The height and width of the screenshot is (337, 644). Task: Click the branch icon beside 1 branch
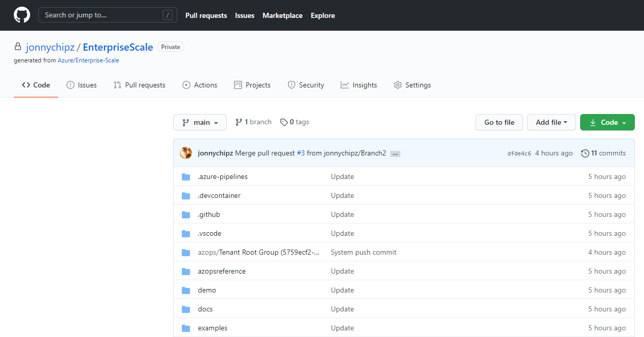(238, 122)
